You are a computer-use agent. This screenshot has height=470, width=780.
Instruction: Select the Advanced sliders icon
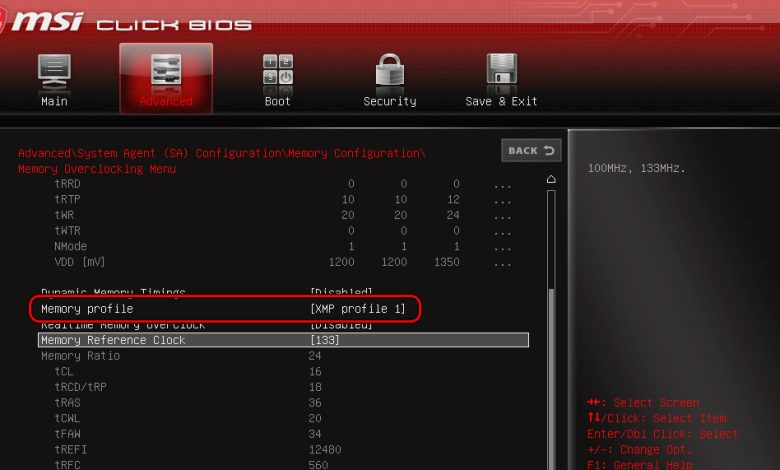pos(166,71)
